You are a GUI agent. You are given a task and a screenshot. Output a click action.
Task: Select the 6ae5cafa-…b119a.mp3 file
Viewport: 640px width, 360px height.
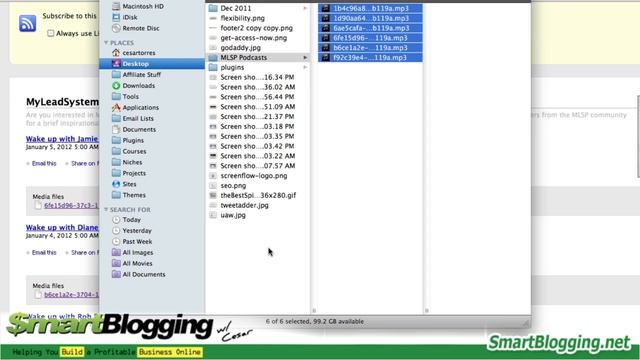coord(370,28)
